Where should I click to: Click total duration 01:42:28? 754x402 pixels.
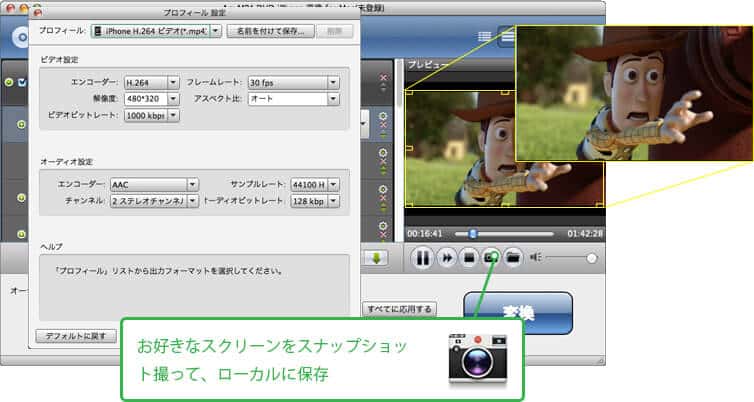pos(585,234)
